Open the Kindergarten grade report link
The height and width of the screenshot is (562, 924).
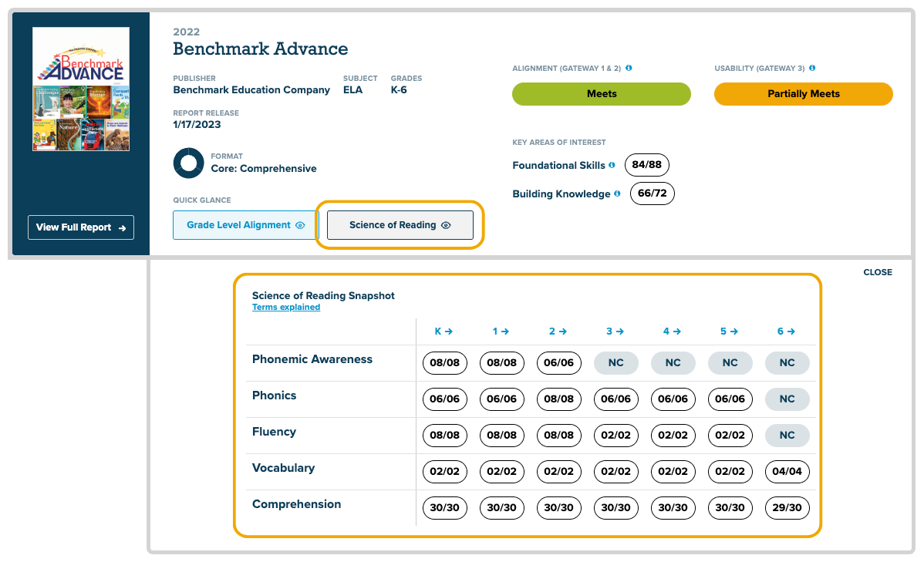[x=443, y=331]
